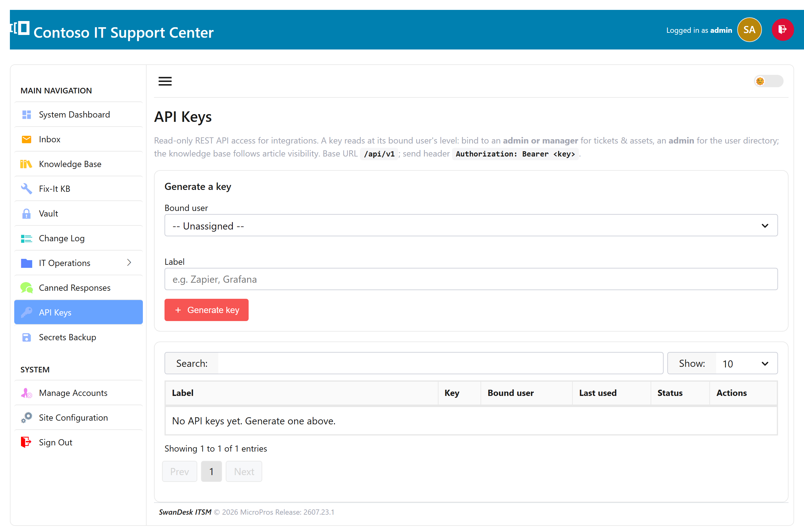This screenshot has width=804, height=532.
Task: Click the Sign Out door icon
Action: tap(26, 442)
